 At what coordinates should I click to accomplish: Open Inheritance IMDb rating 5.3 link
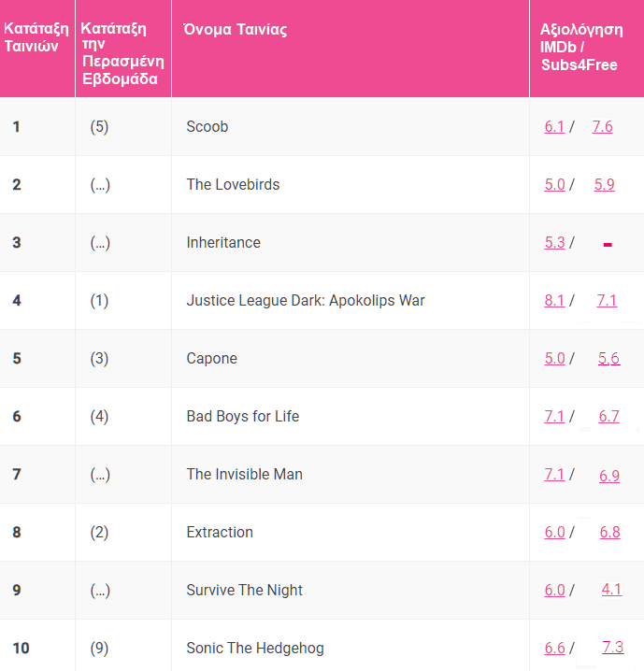pyautogui.click(x=554, y=243)
